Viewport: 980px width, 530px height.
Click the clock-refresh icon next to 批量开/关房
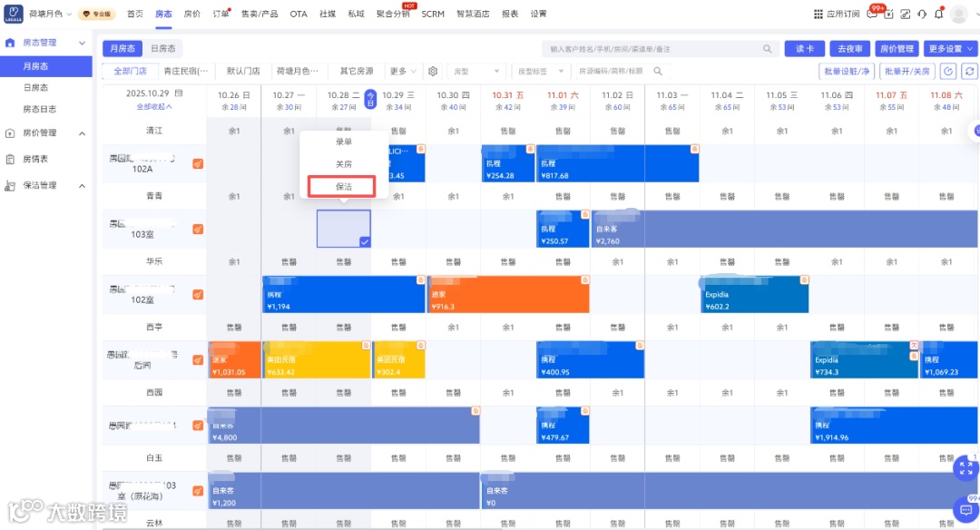click(x=948, y=72)
